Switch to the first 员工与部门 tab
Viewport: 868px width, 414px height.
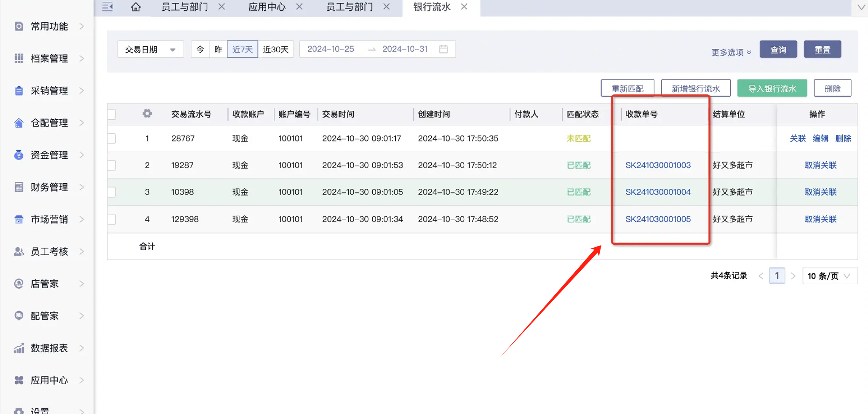184,7
